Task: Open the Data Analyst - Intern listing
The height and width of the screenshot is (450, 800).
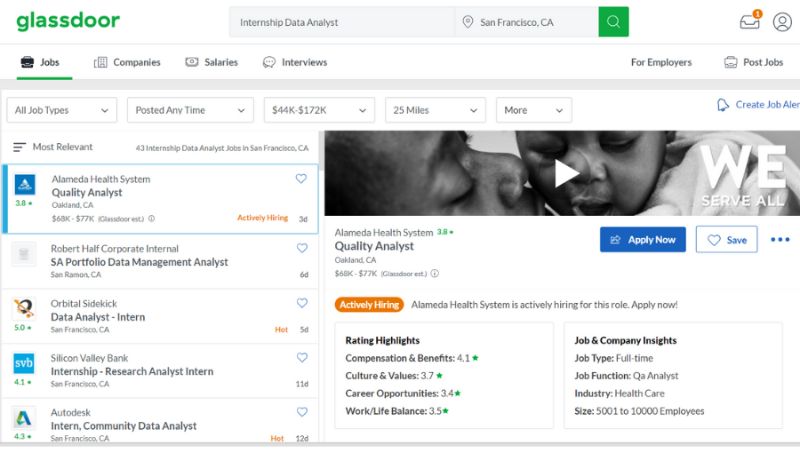Action: [160, 316]
